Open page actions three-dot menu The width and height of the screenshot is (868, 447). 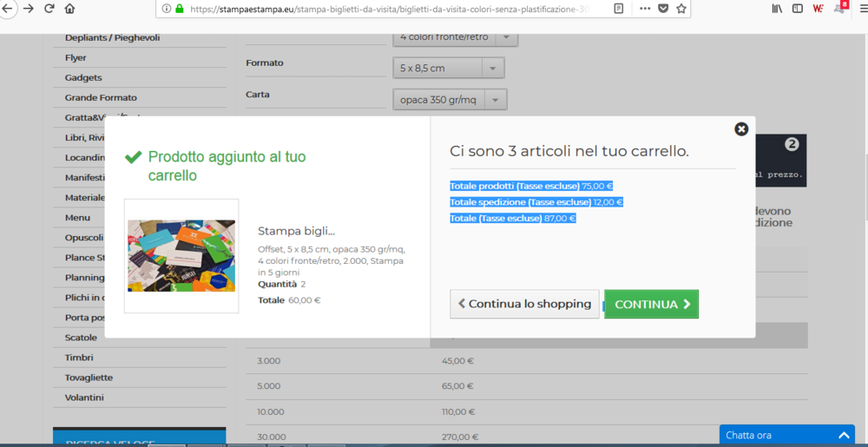click(x=645, y=9)
